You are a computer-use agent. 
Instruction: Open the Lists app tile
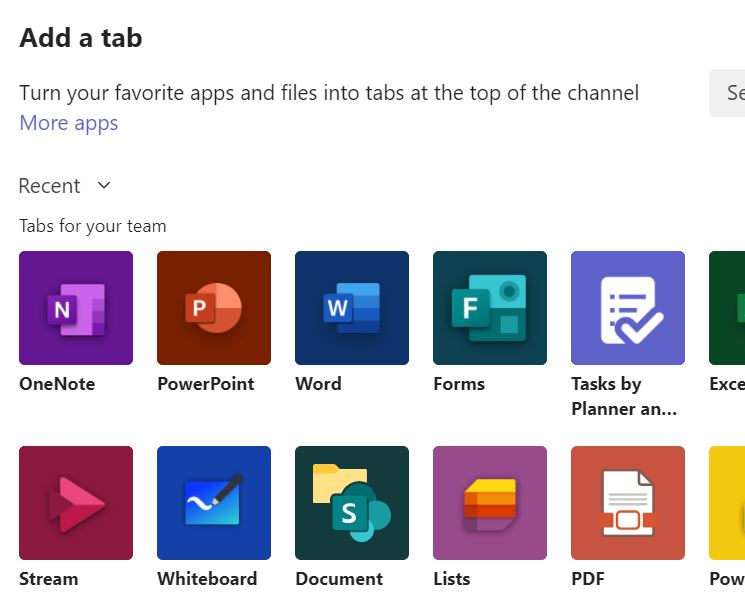pos(490,503)
